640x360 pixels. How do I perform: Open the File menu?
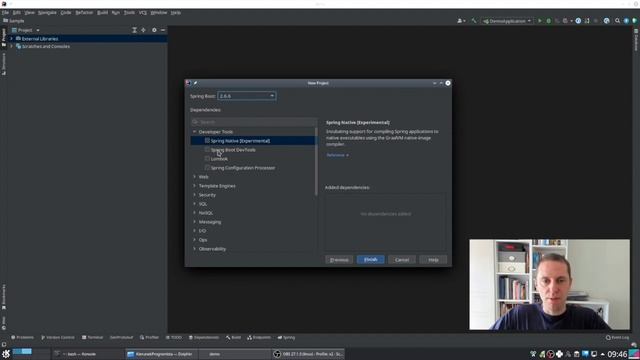pos(5,13)
